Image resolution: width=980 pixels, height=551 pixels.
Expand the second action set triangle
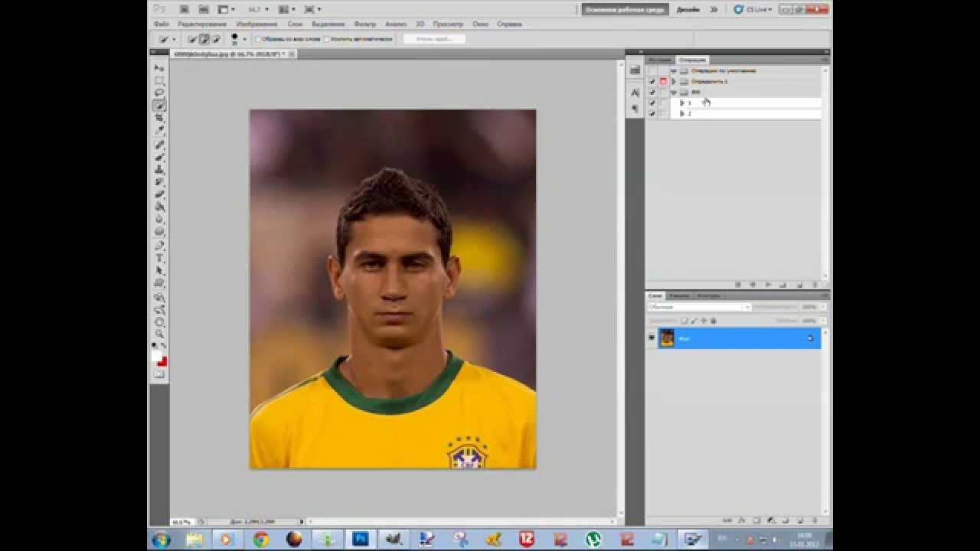[x=674, y=81]
